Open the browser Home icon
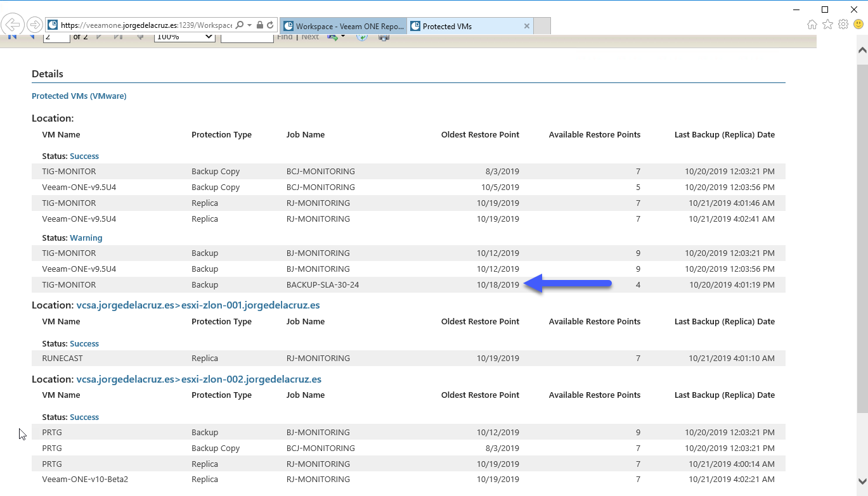The image size is (868, 496). pos(812,25)
